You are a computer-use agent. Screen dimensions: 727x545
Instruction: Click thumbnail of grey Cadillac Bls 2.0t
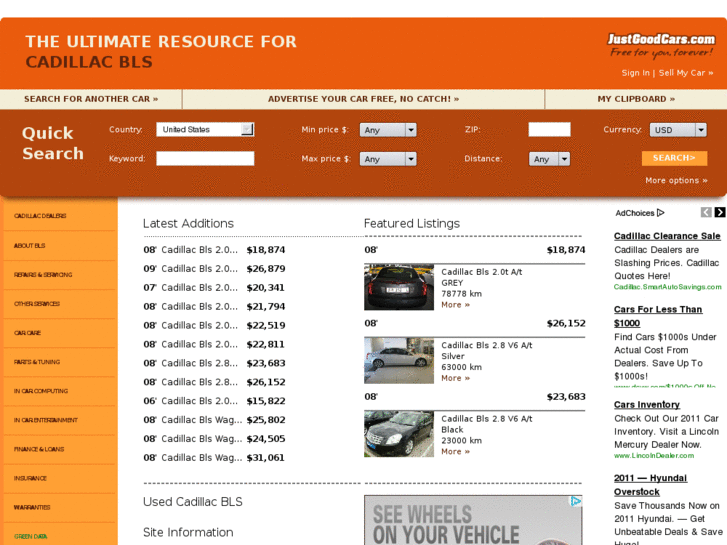tap(399, 287)
